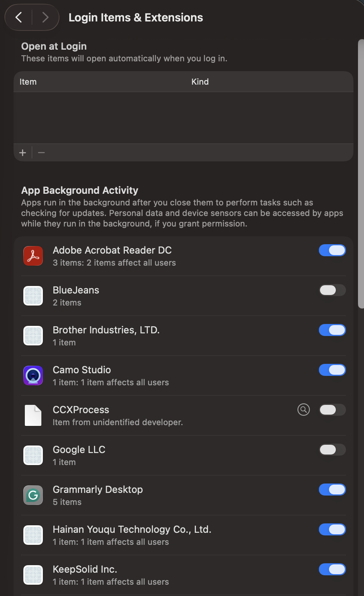Click the Hainan Youqu Technology Co., Ltd. name
The image size is (364, 596).
click(132, 529)
